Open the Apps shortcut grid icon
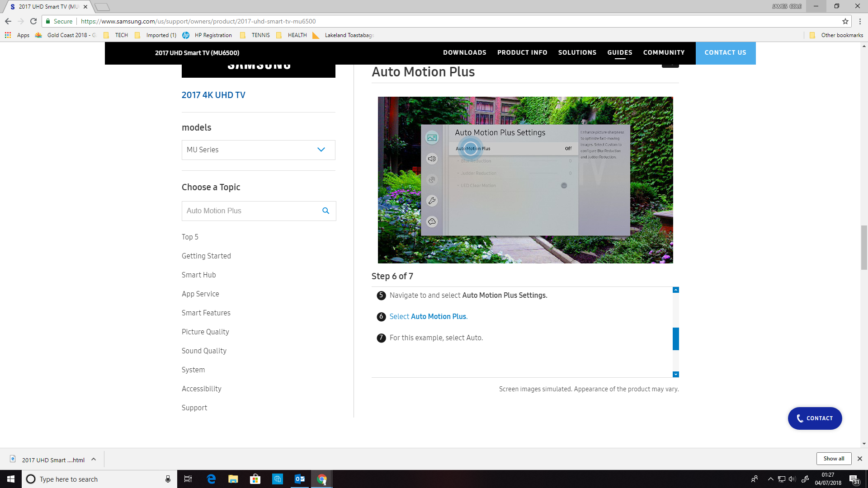This screenshot has width=868, height=488. (x=8, y=35)
